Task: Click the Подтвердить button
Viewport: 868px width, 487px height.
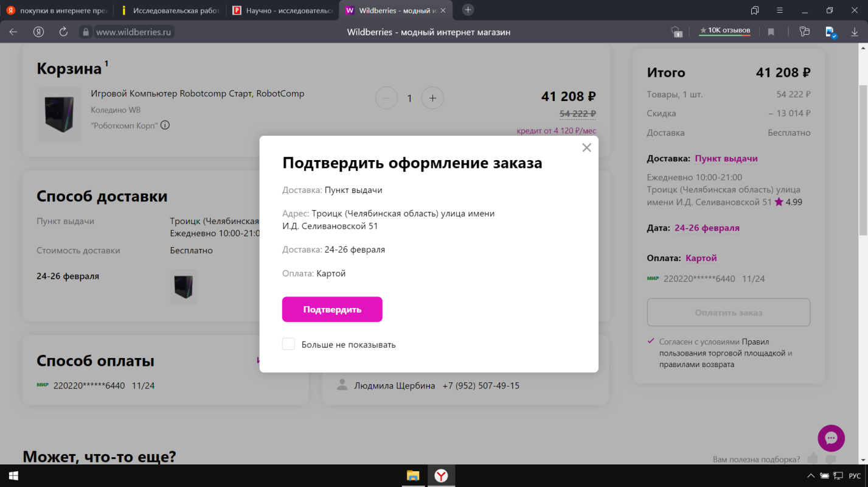Action: [x=332, y=309]
